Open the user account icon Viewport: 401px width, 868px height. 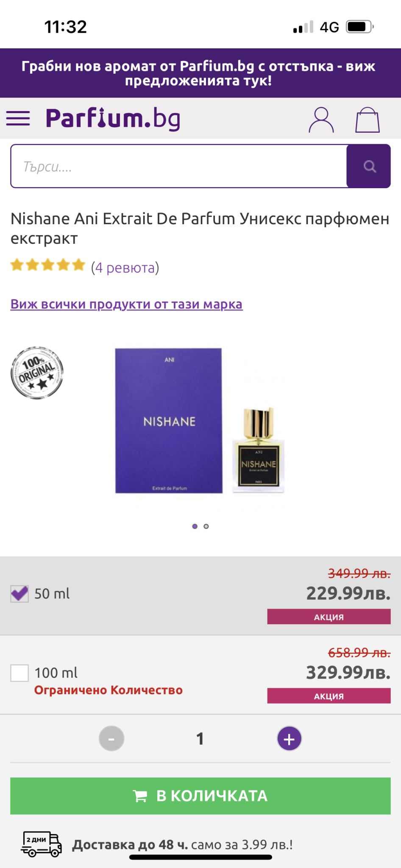tap(321, 120)
